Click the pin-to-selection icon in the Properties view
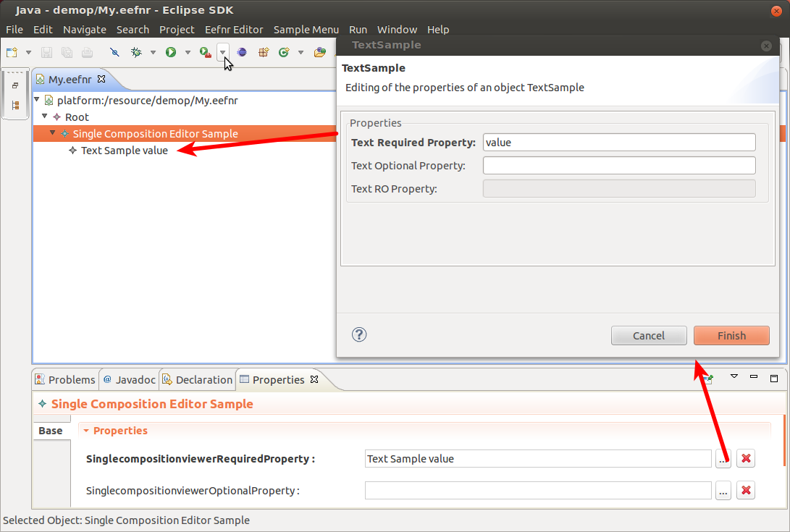 point(708,378)
